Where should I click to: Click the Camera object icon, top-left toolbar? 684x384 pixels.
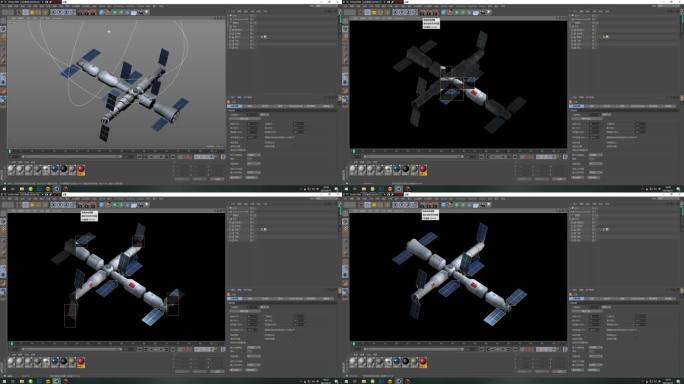(x=140, y=12)
